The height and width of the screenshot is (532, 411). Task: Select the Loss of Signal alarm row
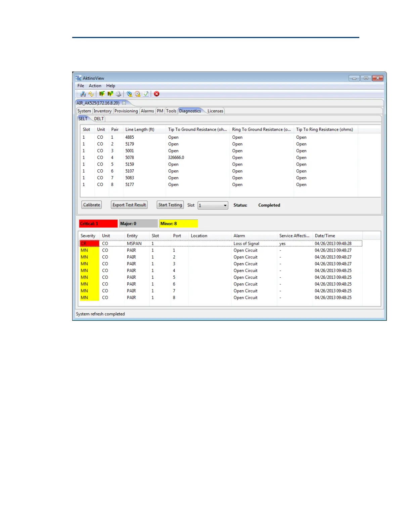click(x=221, y=243)
